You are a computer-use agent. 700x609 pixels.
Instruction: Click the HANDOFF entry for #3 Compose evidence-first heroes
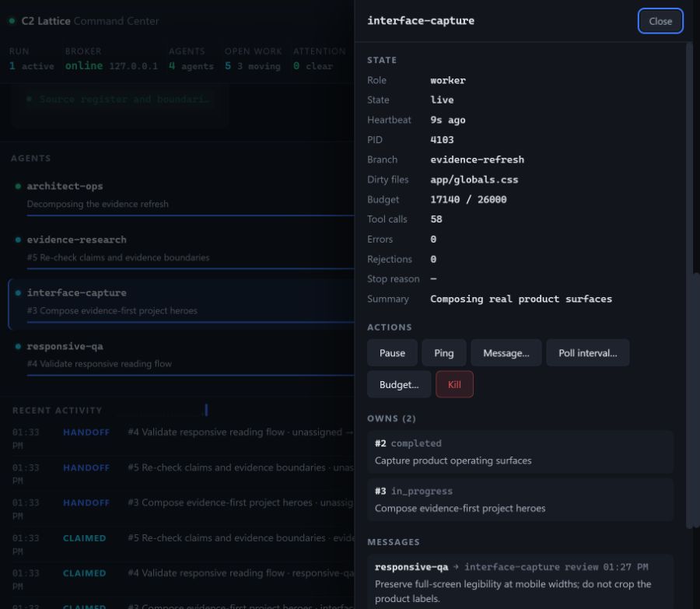pos(183,509)
